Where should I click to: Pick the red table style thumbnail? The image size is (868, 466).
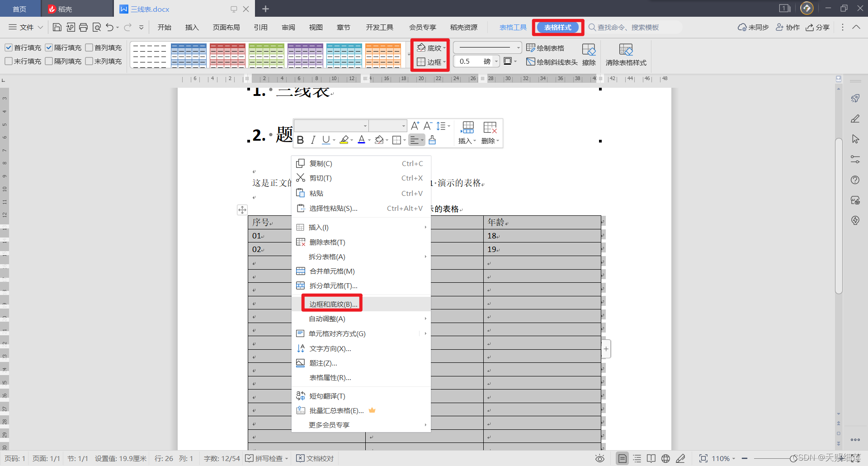(x=227, y=56)
